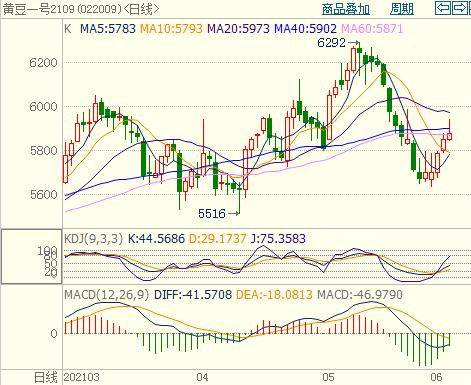Click the 5600 price axis label
Screen dimensions: 471x385
pyautogui.click(x=43, y=195)
